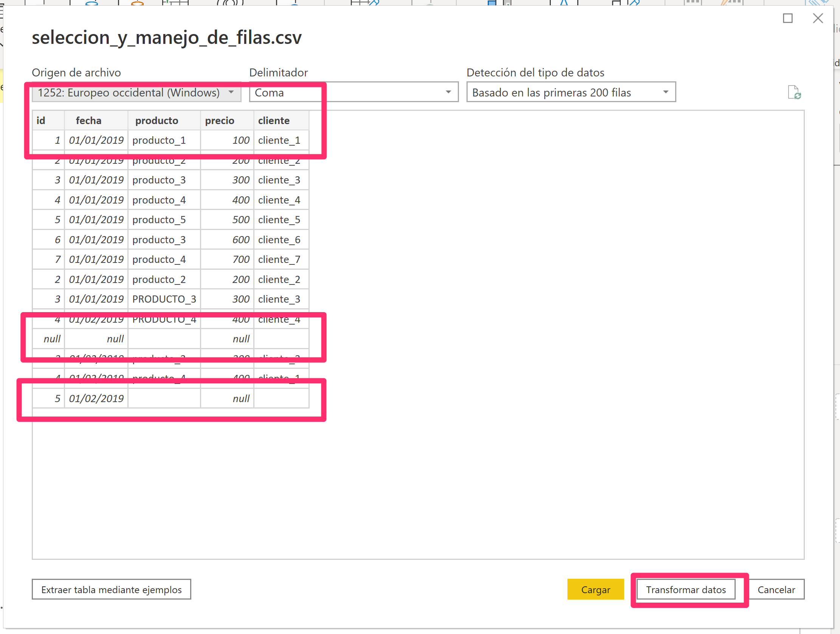The image size is (840, 634).
Task: Open the Detección del tipo de datos dropdown
Action: pyautogui.click(x=571, y=92)
